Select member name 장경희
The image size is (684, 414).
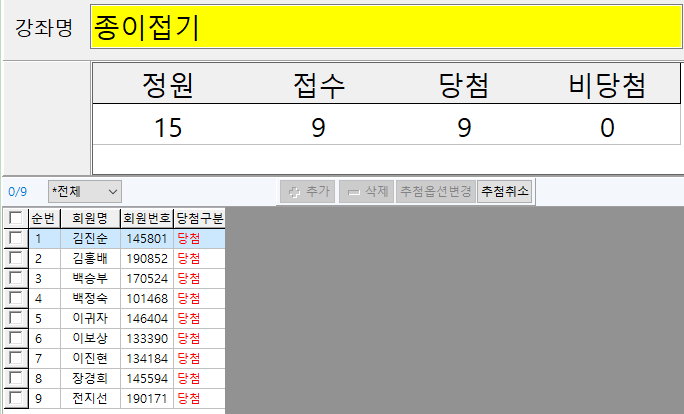click(x=90, y=378)
